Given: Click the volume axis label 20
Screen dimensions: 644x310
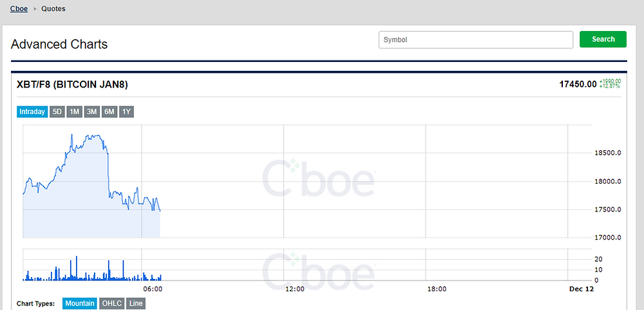Looking at the screenshot, I should 598,259.
